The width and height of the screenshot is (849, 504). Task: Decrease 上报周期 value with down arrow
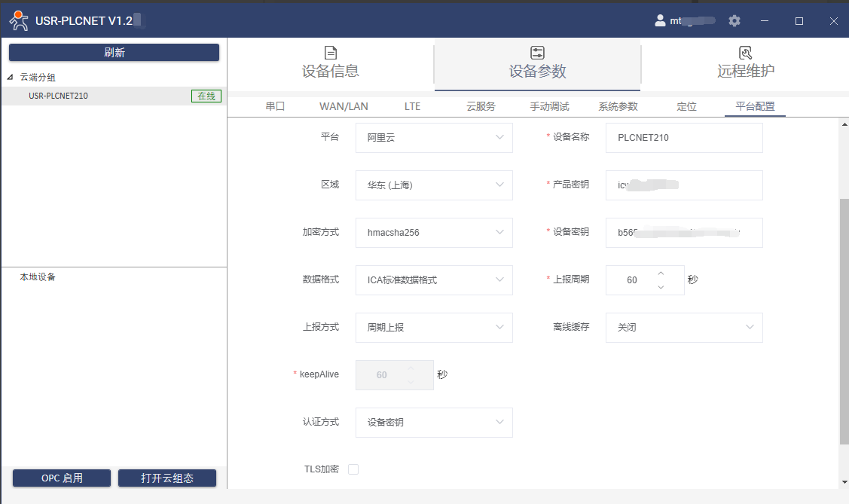coord(661,287)
